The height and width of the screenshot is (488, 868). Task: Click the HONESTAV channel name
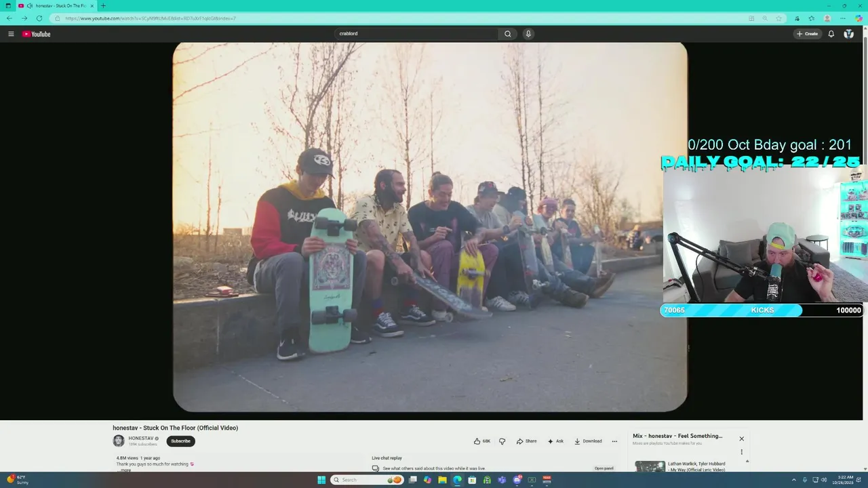click(141, 439)
